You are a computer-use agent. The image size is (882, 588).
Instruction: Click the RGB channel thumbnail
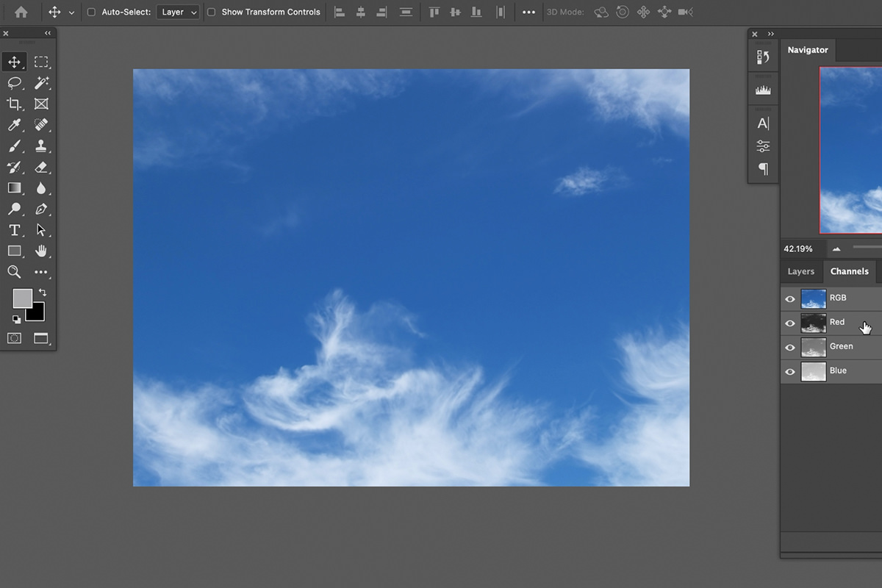[813, 298]
